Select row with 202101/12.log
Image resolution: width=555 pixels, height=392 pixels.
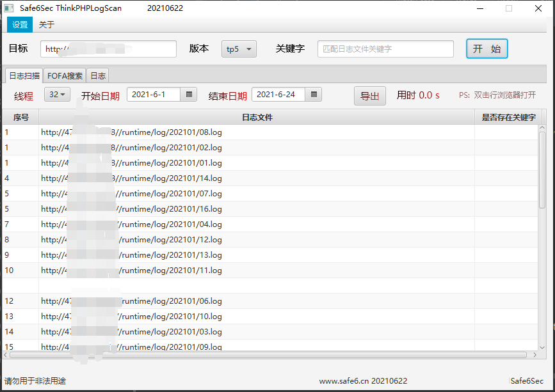point(270,240)
